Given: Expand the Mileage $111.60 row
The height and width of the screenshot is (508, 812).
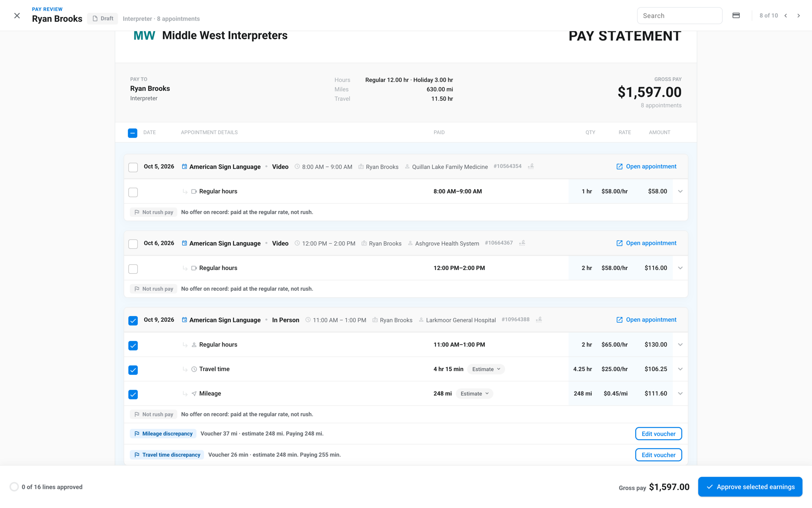Looking at the screenshot, I should coord(680,394).
